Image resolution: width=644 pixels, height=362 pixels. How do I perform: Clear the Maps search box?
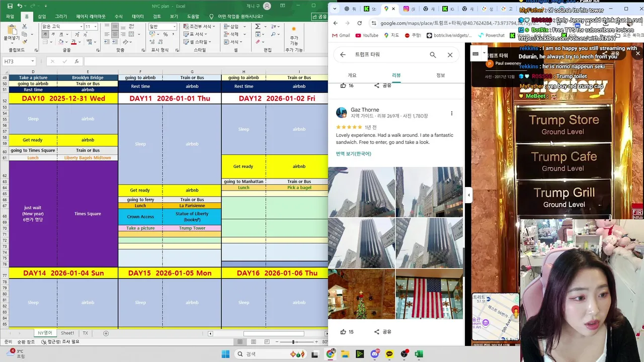click(x=450, y=55)
